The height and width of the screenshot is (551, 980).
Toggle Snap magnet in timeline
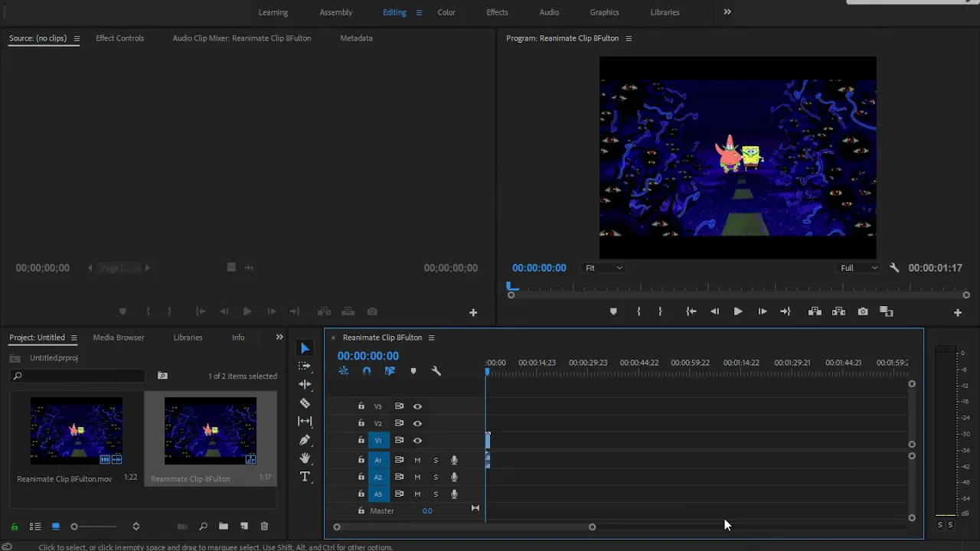coord(367,371)
